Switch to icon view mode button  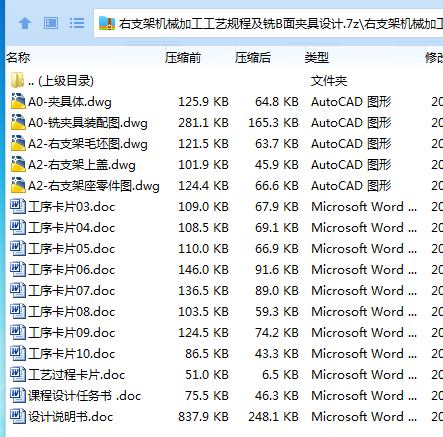click(51, 23)
